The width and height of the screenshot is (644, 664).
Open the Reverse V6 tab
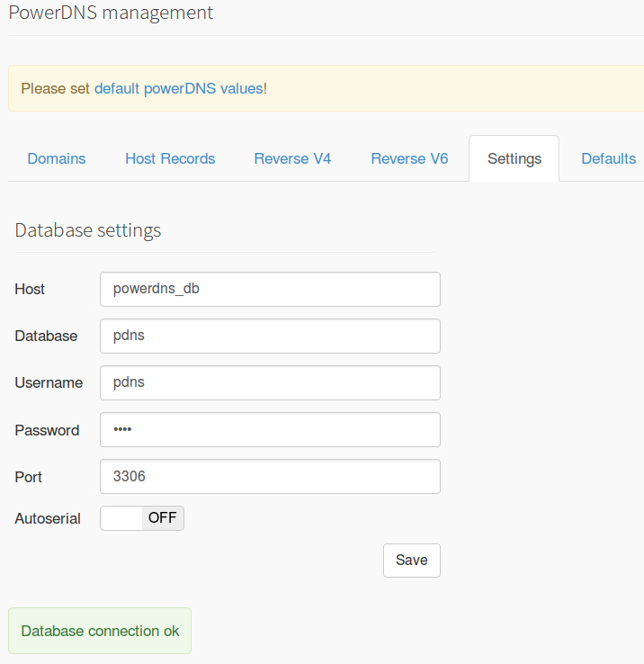(409, 158)
